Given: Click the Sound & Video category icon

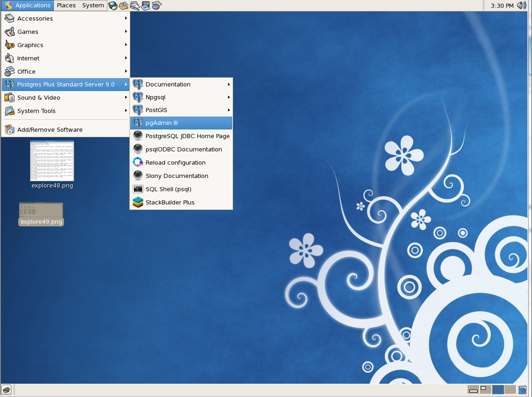Looking at the screenshot, I should [x=10, y=97].
